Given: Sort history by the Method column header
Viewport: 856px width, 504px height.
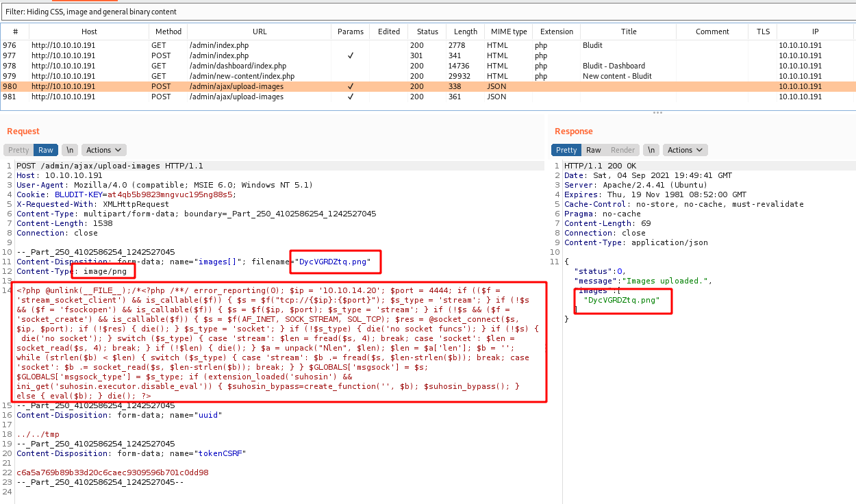Looking at the screenshot, I should click(x=168, y=32).
